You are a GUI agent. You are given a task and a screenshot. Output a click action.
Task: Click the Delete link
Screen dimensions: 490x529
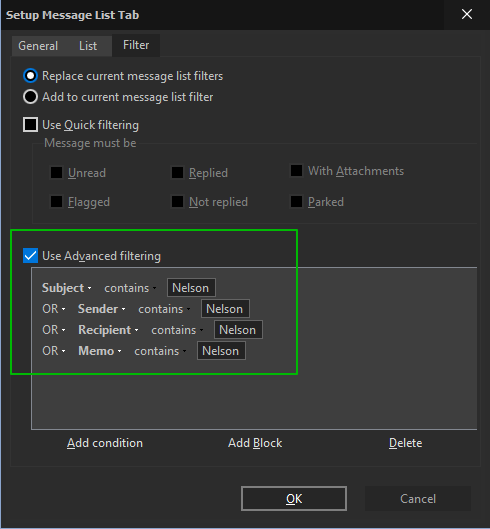[405, 443]
